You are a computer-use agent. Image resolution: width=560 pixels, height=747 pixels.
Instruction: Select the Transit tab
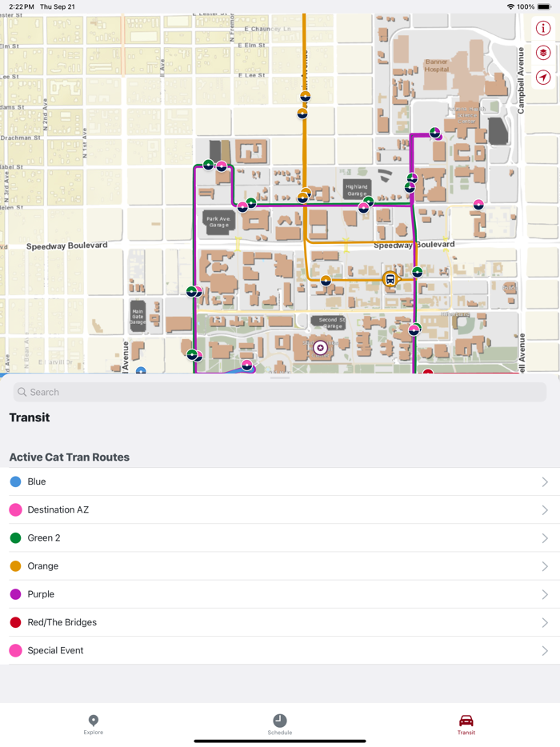click(466, 725)
